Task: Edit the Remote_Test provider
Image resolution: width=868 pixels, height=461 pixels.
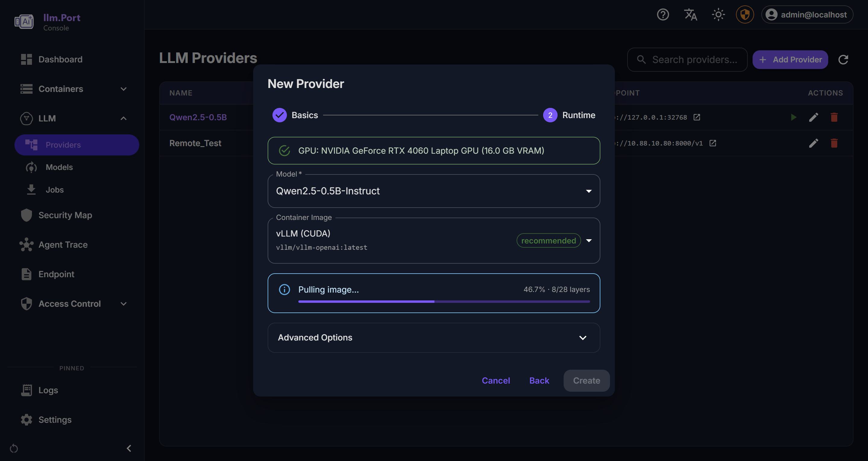Action: (813, 143)
